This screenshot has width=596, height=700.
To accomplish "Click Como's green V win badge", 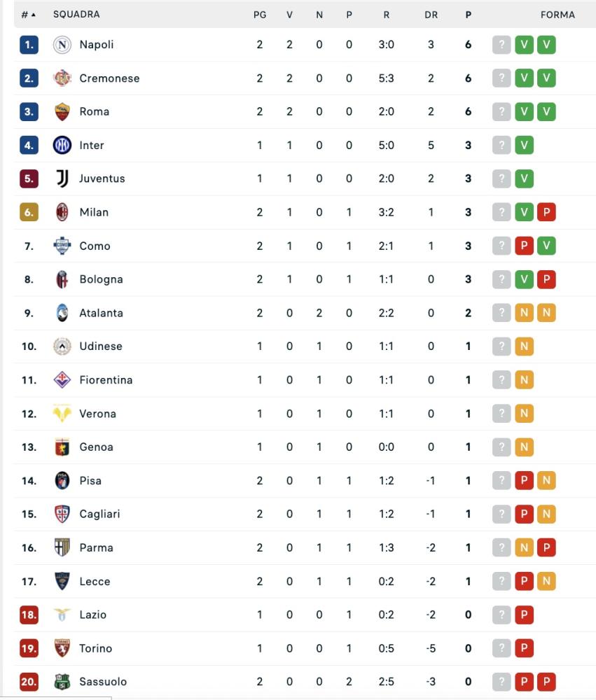I will (x=546, y=246).
